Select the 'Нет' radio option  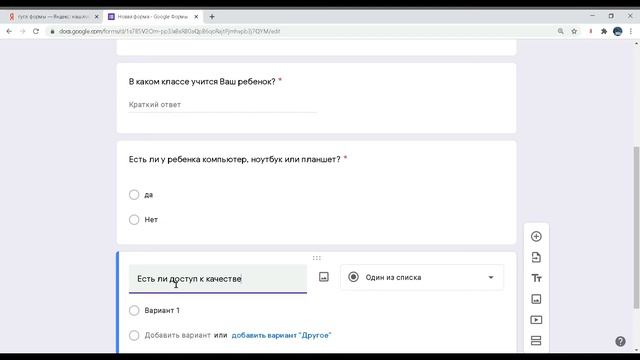[x=134, y=220]
